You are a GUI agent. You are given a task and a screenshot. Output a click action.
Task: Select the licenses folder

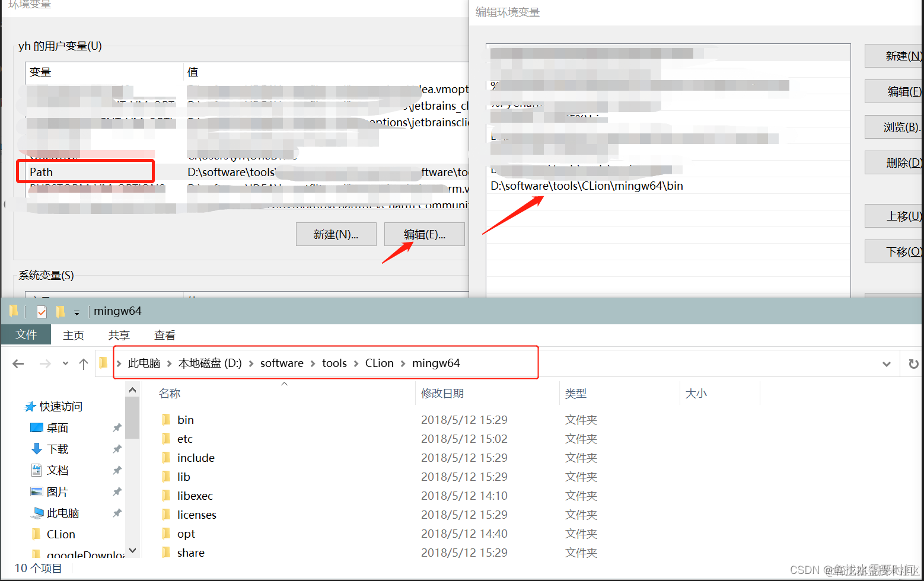(x=197, y=515)
